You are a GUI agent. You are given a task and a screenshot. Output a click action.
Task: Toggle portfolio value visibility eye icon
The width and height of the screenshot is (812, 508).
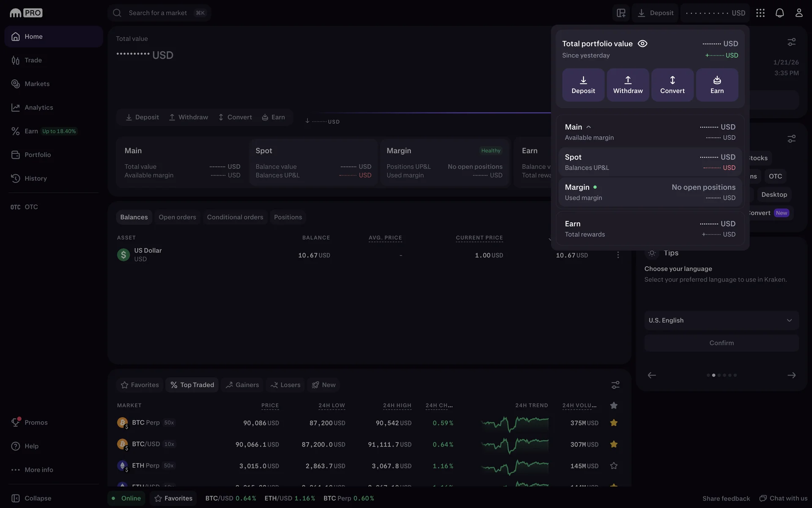(642, 44)
